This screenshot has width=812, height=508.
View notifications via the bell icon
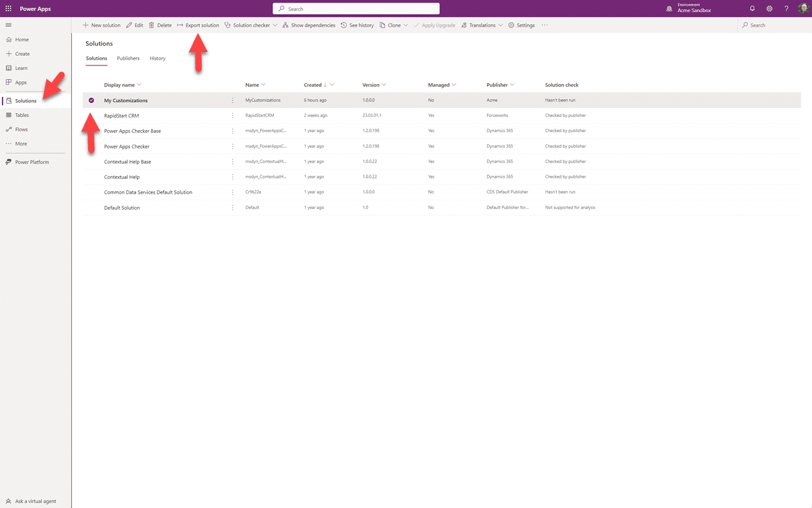pos(752,8)
